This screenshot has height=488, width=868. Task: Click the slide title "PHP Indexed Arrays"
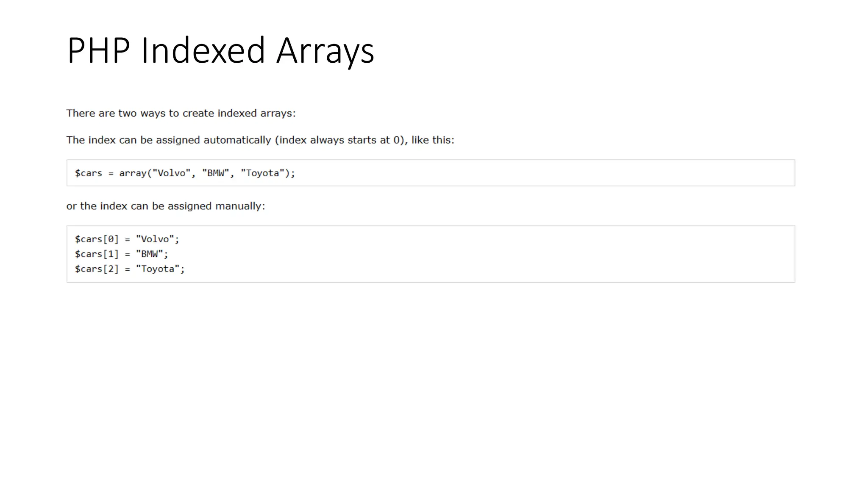[220, 51]
